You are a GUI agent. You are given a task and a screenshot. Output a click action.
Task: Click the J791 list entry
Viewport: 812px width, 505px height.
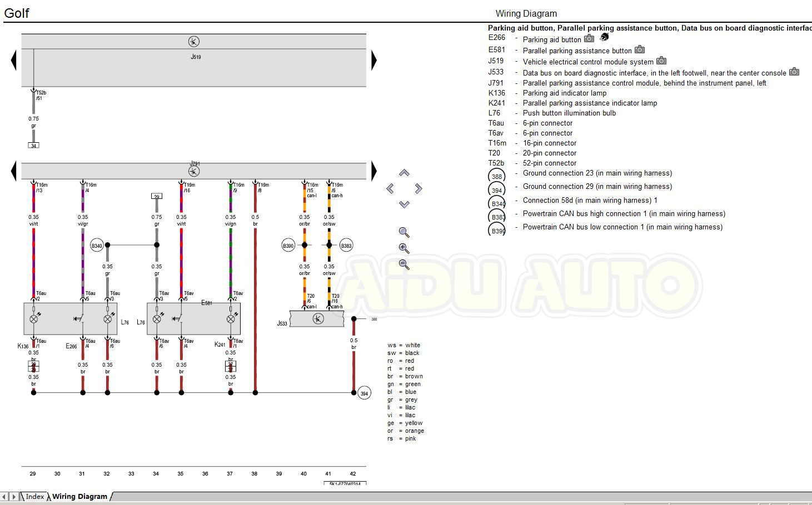(x=627, y=83)
